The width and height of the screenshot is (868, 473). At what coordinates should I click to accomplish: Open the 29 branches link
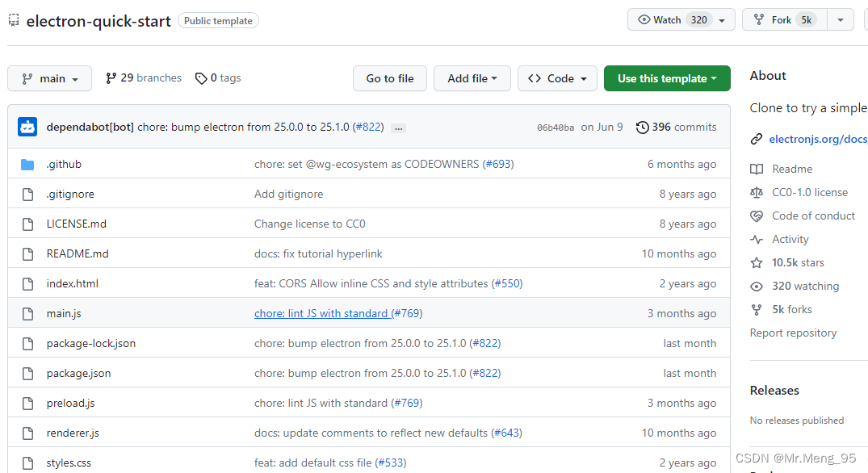point(144,78)
